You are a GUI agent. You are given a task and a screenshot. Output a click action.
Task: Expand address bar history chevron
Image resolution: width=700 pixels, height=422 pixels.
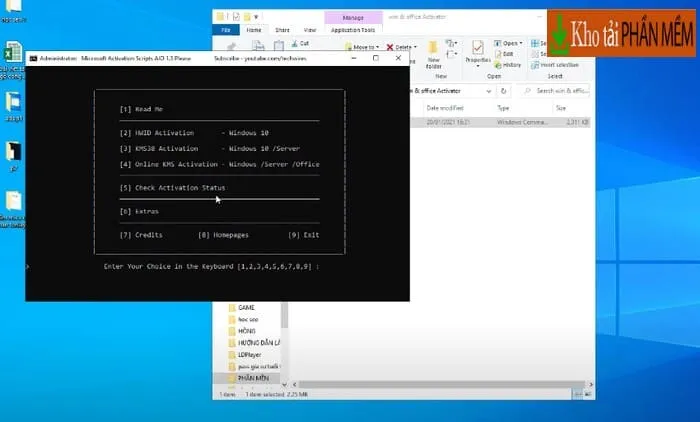488,91
